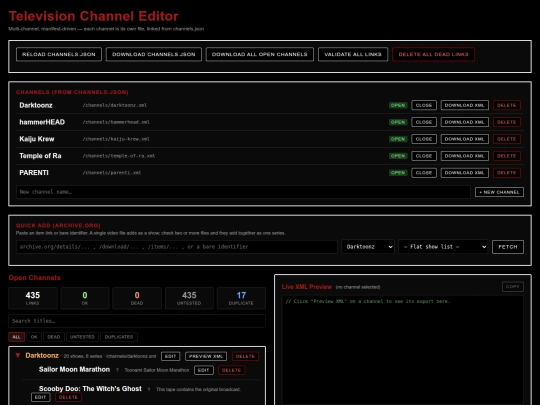This screenshot has height=405, width=540.
Task: Click inside the Live XML Preview code area
Action: click(403, 350)
